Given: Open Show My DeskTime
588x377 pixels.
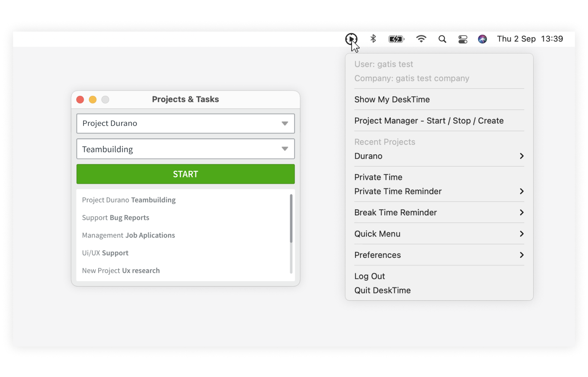Looking at the screenshot, I should (x=392, y=99).
